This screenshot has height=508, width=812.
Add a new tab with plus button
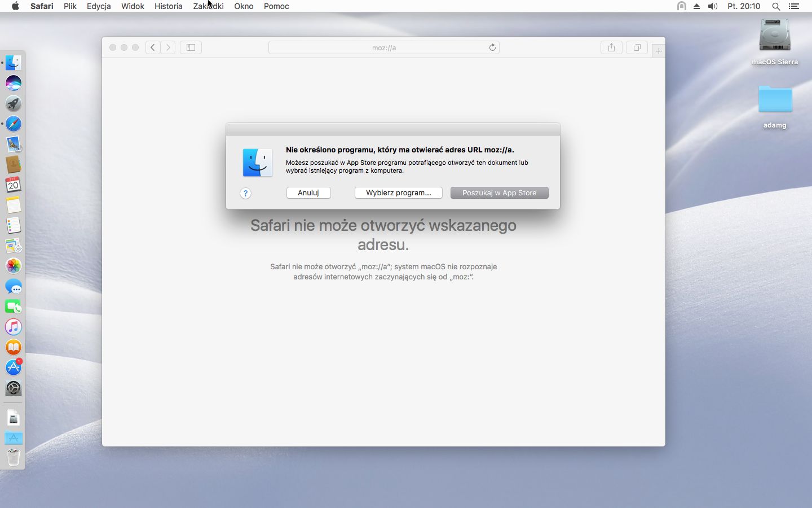pos(659,51)
